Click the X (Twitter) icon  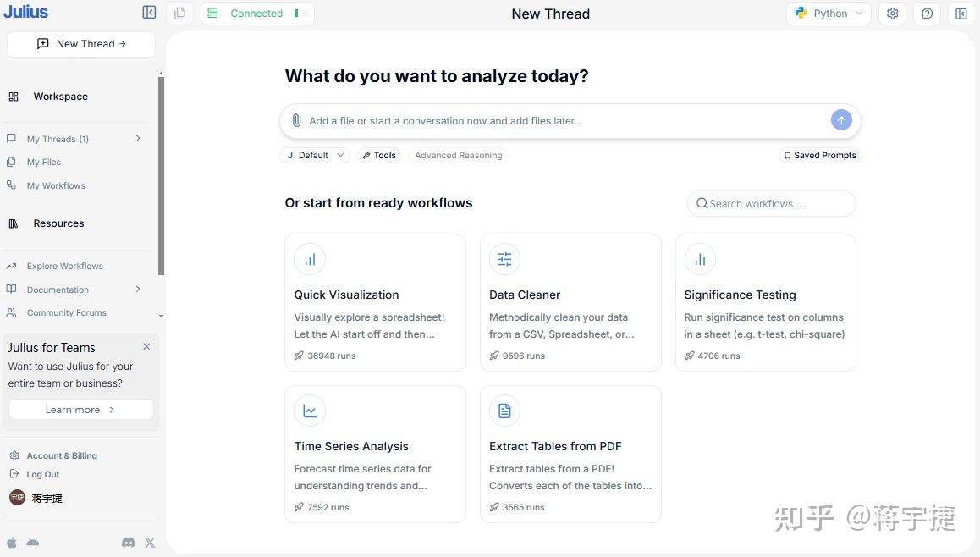tap(150, 543)
